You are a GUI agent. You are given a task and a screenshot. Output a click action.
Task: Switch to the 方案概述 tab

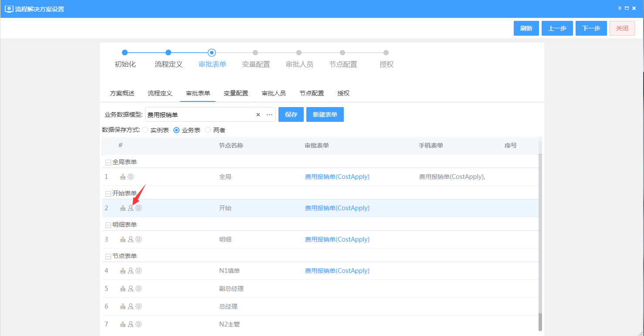pyautogui.click(x=122, y=93)
